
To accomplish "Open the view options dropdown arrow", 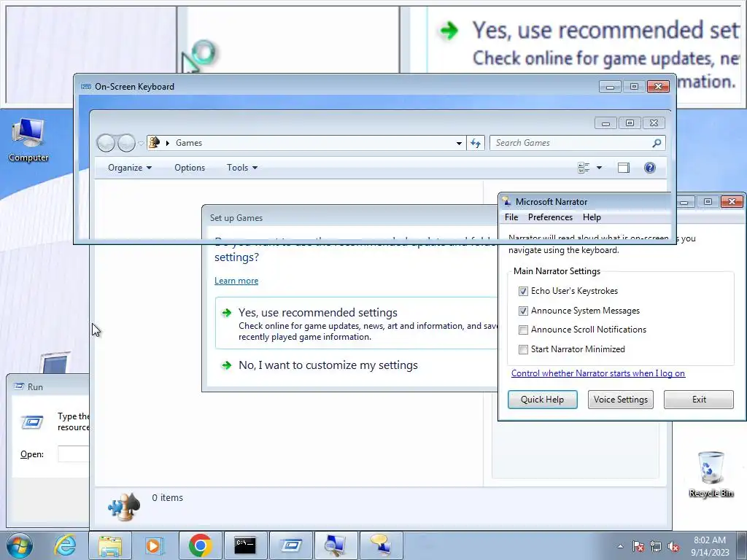I will (600, 168).
